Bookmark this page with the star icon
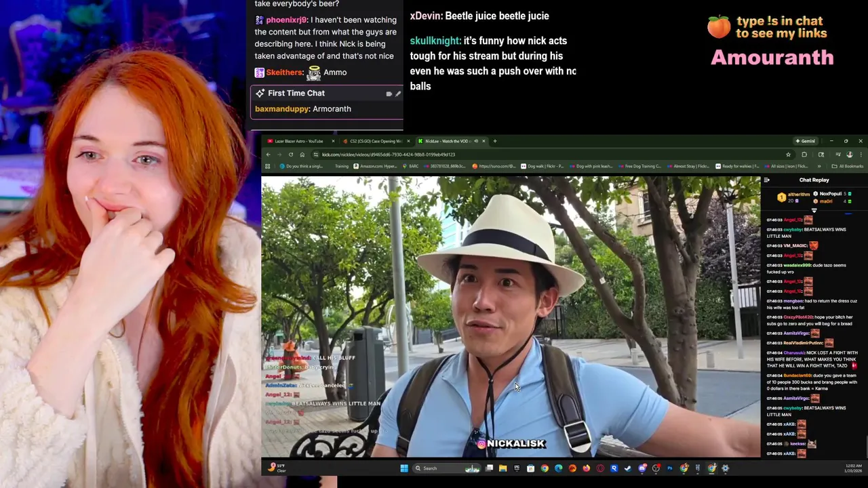 tap(788, 155)
